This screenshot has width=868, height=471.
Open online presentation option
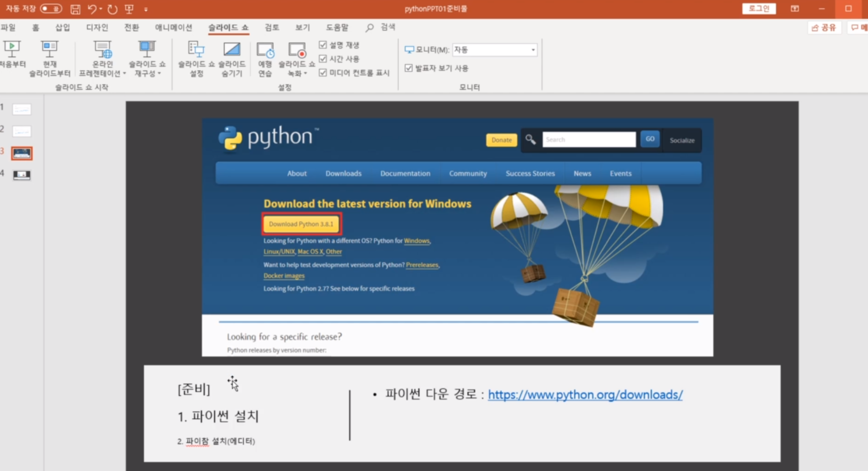point(103,48)
